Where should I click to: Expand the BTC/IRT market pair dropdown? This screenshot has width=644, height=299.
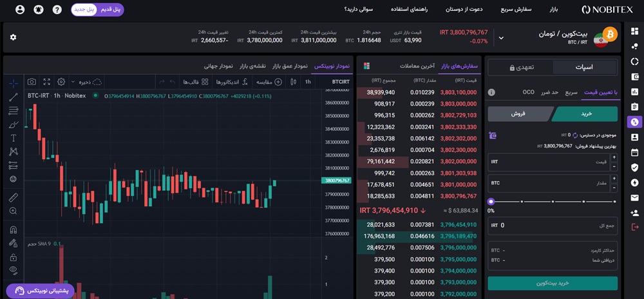click(500, 37)
